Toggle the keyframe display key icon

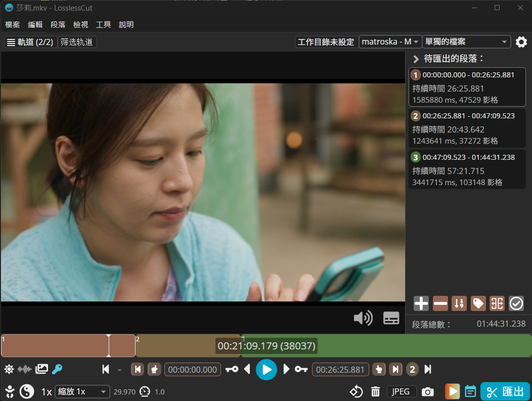57,370
